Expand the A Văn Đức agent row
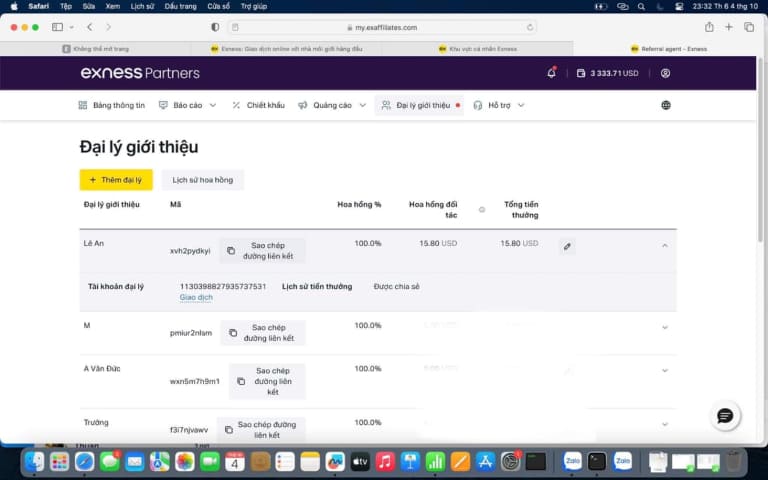Image resolution: width=768 pixels, height=480 pixels. [665, 370]
